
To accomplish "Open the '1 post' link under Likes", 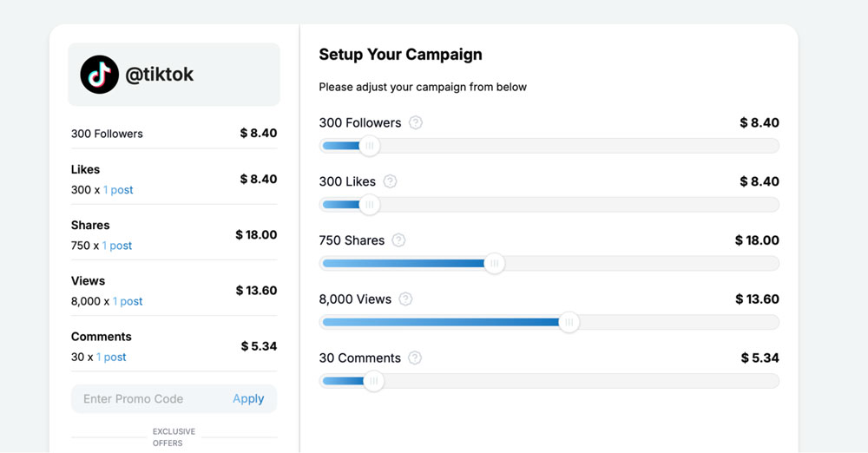I will (x=118, y=190).
